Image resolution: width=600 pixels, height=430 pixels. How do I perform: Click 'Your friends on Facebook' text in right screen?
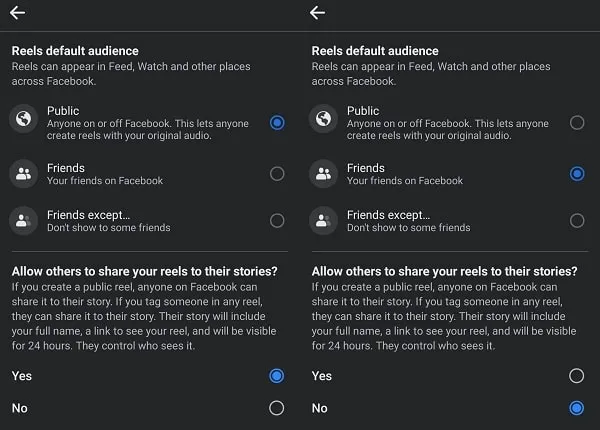coord(405,181)
